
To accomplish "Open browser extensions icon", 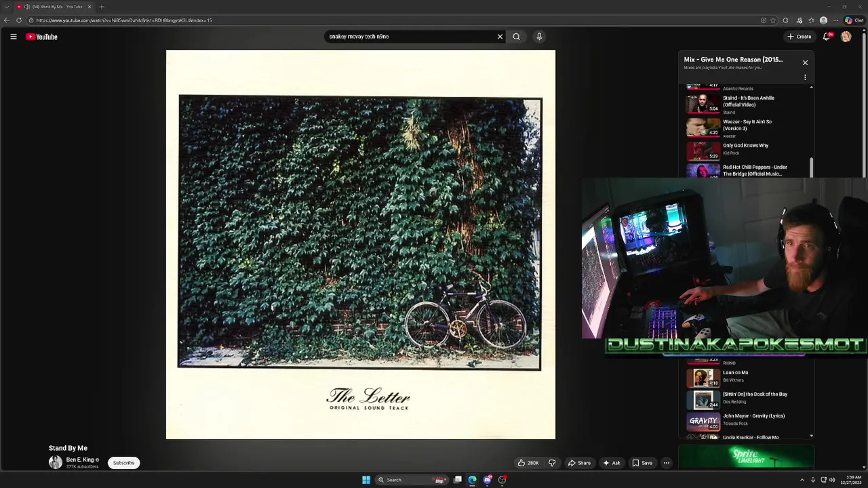I will pyautogui.click(x=785, y=20).
